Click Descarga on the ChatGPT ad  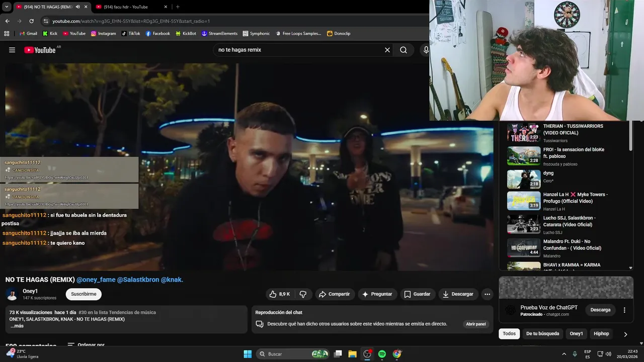click(600, 310)
